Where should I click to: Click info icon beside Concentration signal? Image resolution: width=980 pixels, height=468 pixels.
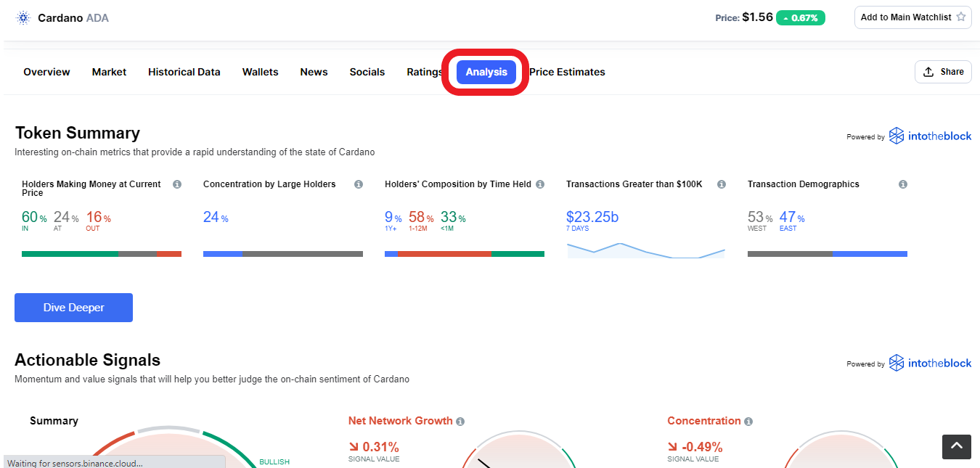[x=748, y=422]
